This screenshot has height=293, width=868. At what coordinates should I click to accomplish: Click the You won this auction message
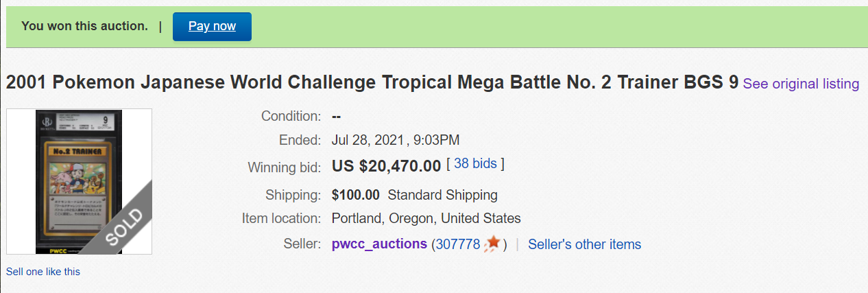coord(84,26)
